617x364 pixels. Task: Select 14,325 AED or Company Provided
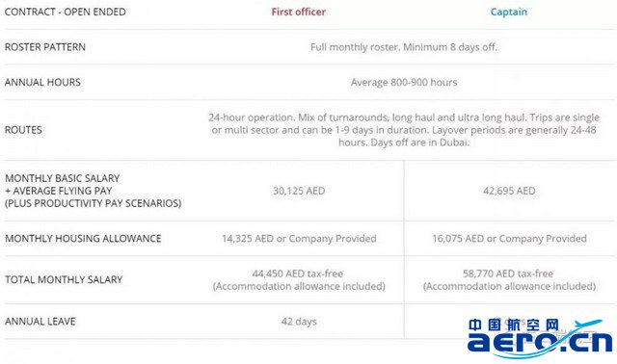click(x=299, y=239)
